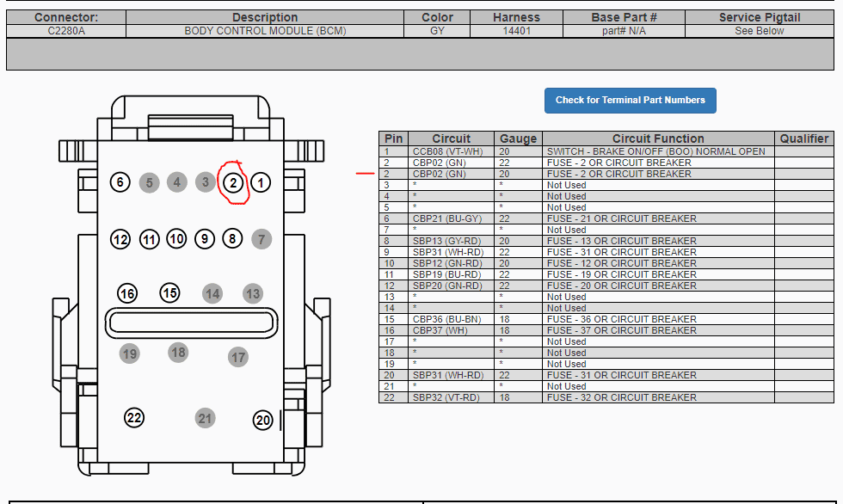This screenshot has height=504, width=843.
Task: Click connector value C2280A
Action: coord(66,31)
